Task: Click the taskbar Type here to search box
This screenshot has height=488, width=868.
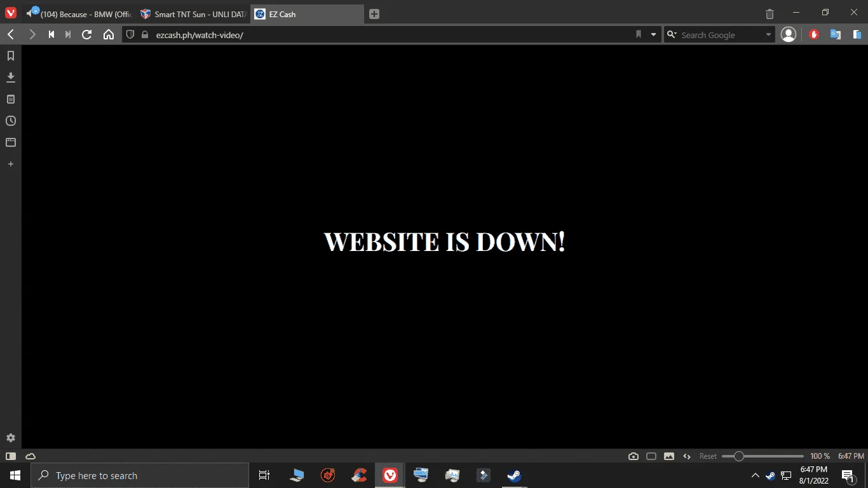Action: pos(140,475)
